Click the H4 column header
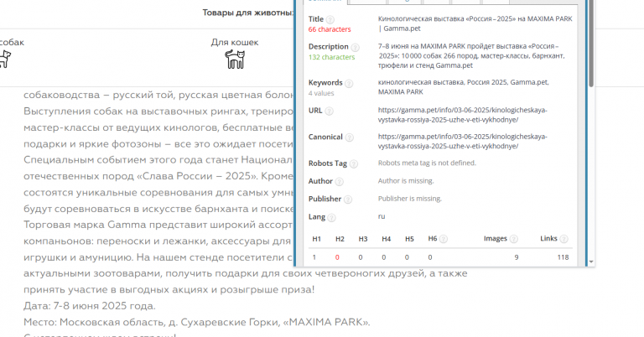The height and width of the screenshot is (337, 644). [386, 239]
